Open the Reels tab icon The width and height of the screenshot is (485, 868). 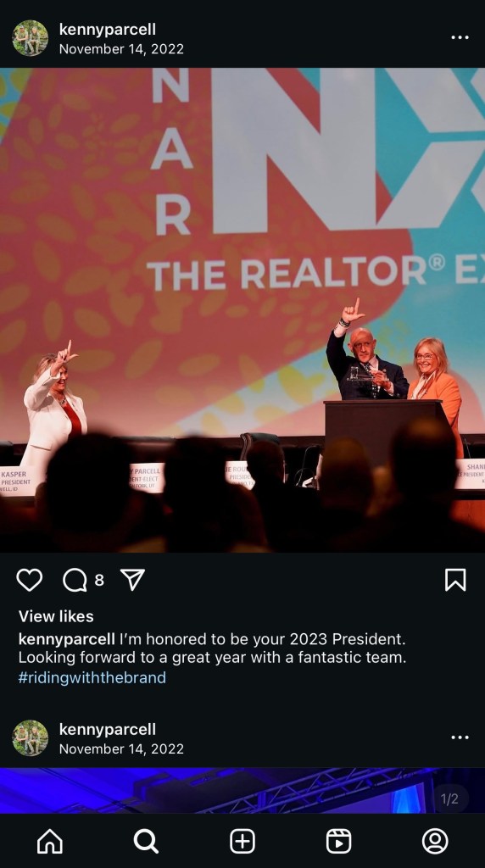pos(338,842)
